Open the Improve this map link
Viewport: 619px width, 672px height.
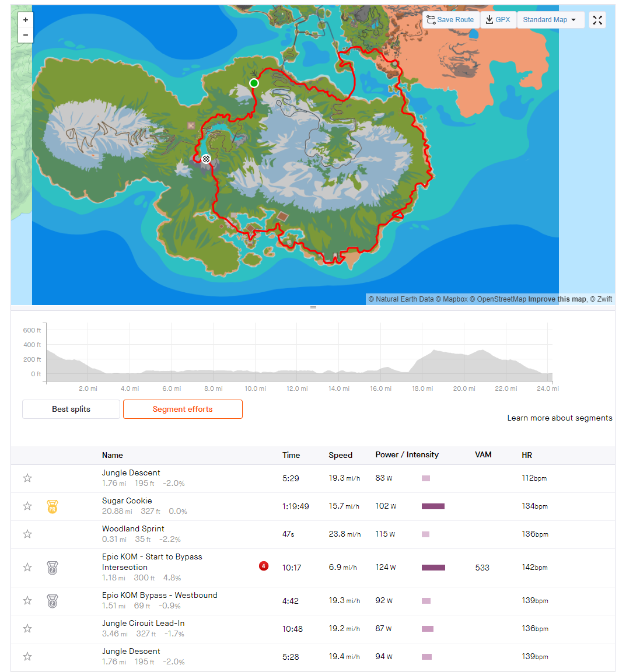(557, 299)
